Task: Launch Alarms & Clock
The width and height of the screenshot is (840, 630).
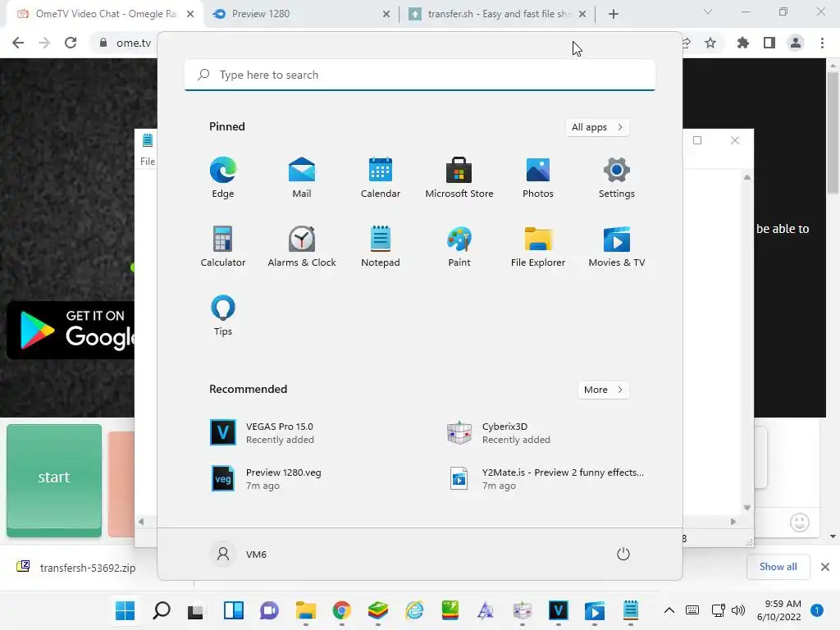Action: (x=302, y=246)
